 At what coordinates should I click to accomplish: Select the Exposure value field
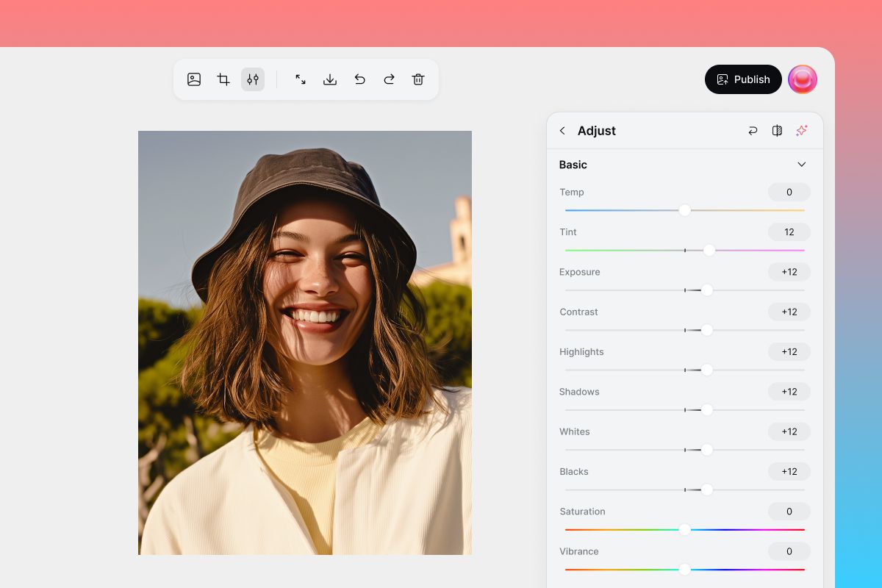pyautogui.click(x=789, y=272)
